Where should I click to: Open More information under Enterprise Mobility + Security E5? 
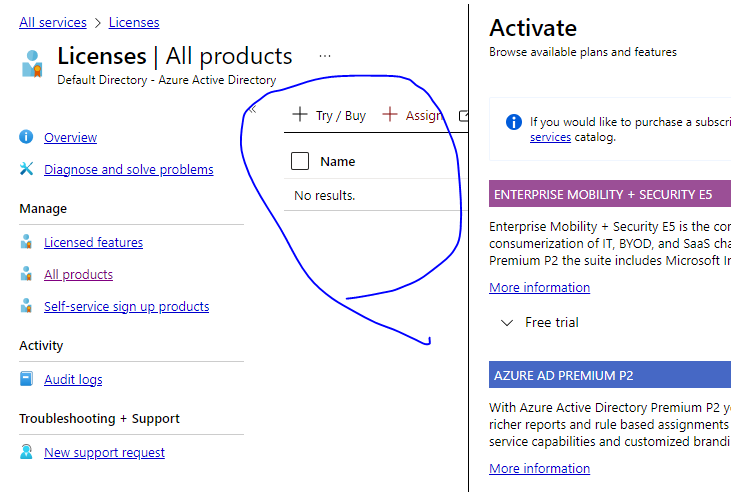pyautogui.click(x=539, y=287)
